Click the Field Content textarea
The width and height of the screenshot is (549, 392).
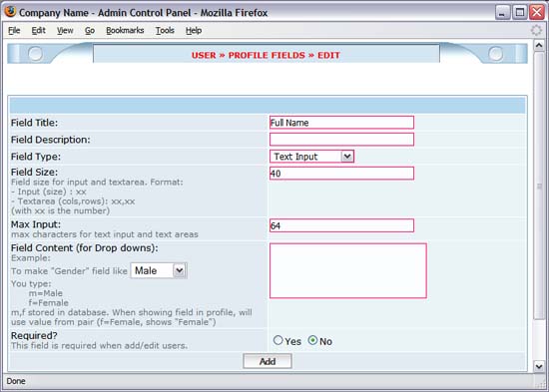[x=348, y=271]
